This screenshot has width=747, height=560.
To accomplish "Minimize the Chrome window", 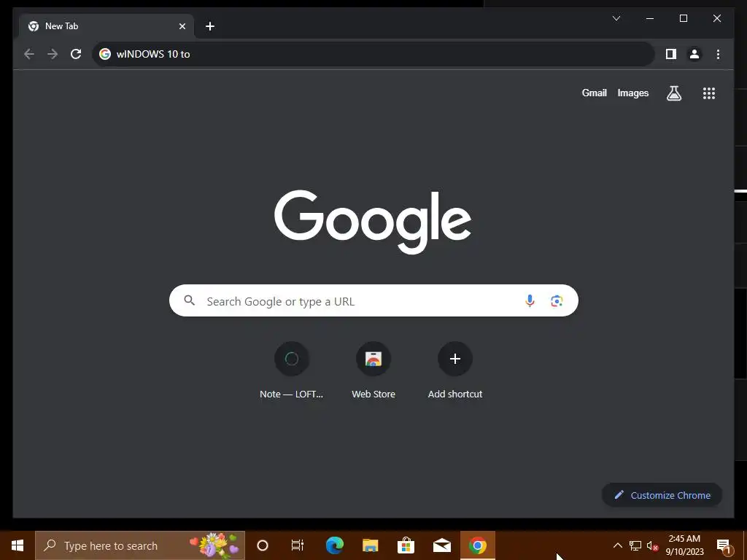I will click(650, 18).
